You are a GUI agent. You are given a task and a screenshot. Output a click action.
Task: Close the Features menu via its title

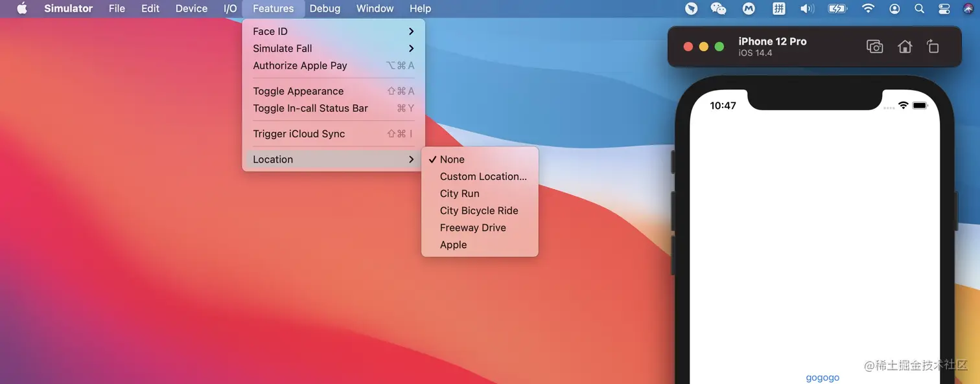pos(274,8)
